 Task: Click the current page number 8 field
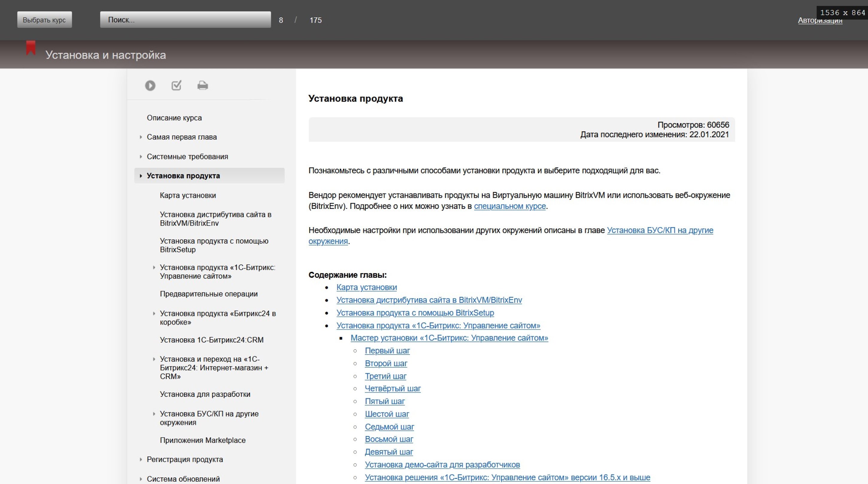click(281, 20)
